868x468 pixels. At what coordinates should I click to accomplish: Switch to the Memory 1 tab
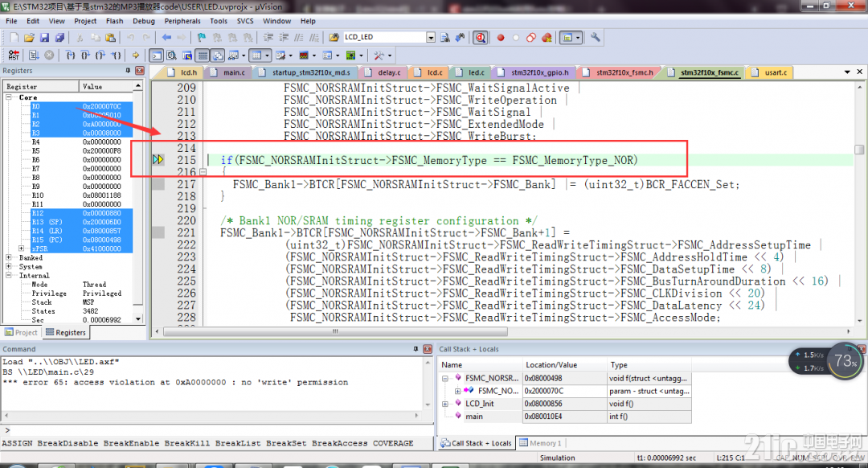(x=540, y=443)
